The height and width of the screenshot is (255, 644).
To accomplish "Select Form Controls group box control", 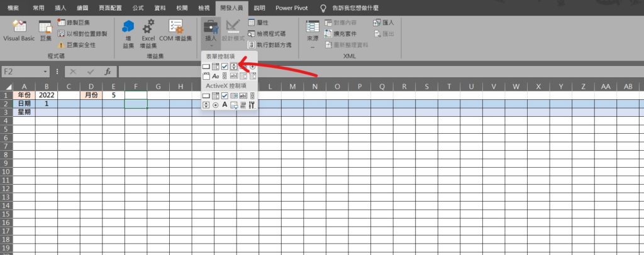I will [x=206, y=76].
